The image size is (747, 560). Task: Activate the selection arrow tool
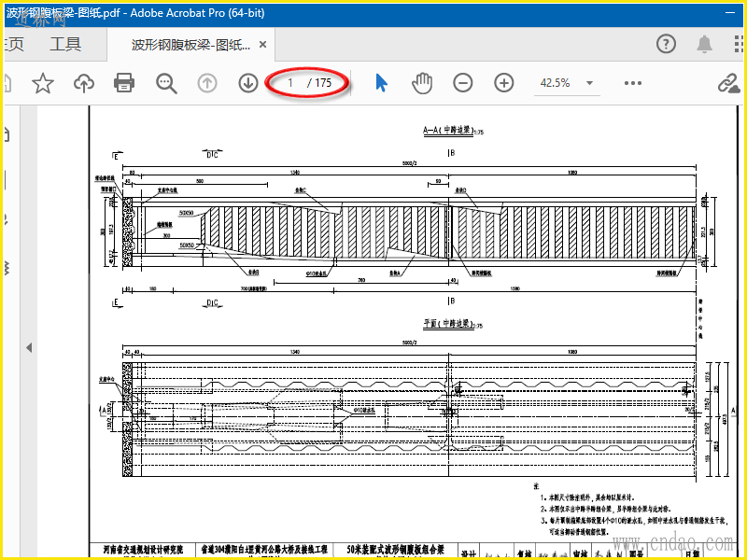point(381,83)
